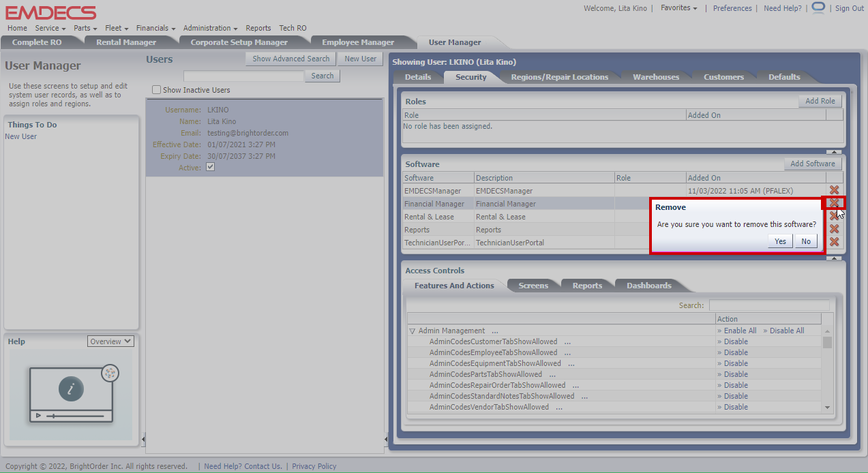Open the Warehouses tab
This screenshot has width=868, height=473.
tap(656, 77)
